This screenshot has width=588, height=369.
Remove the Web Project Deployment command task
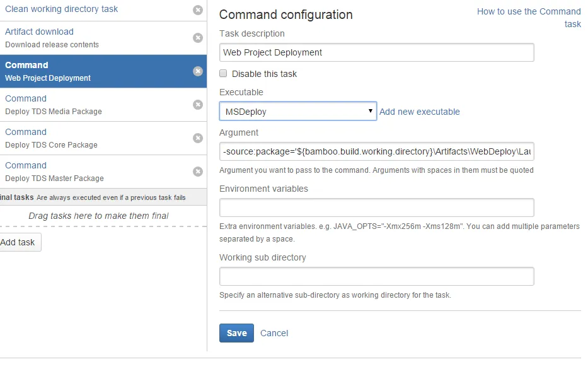point(198,71)
